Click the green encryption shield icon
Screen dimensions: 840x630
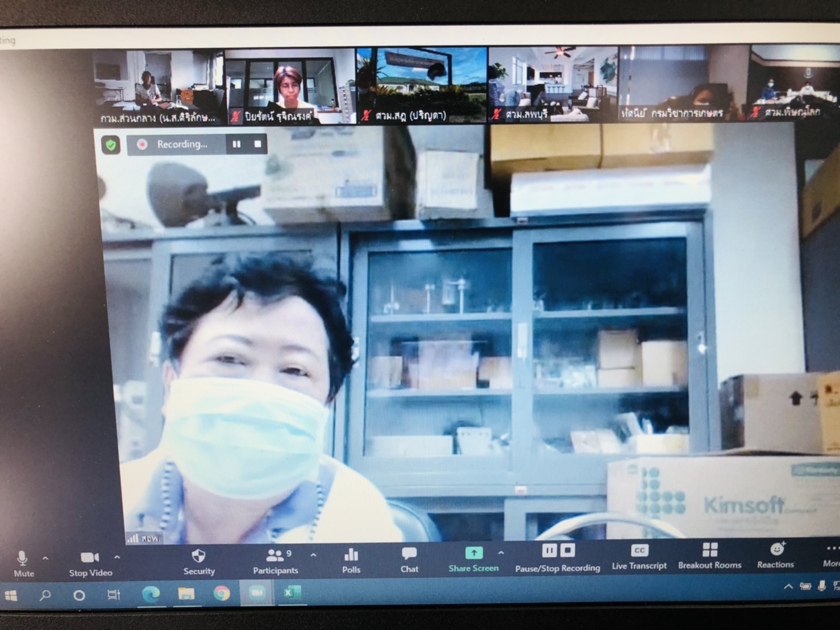coord(111,145)
